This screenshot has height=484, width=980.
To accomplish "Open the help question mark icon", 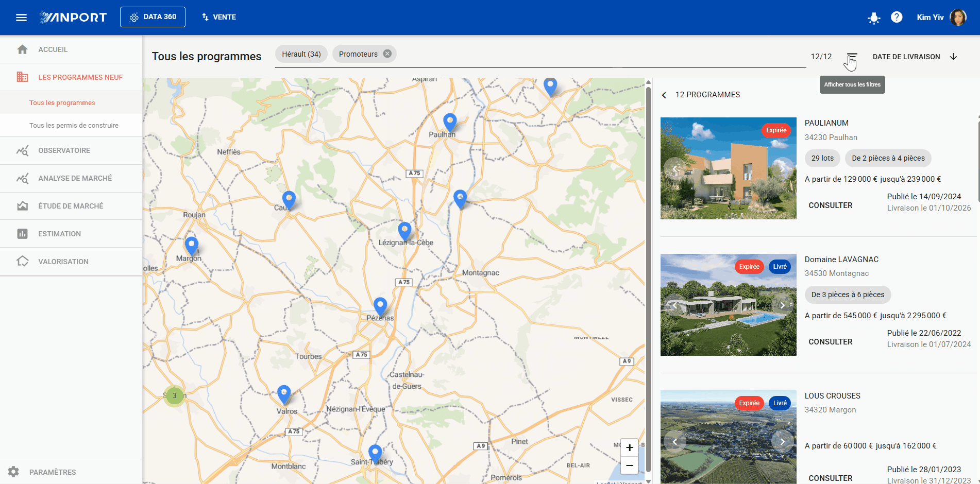I will coord(897,17).
